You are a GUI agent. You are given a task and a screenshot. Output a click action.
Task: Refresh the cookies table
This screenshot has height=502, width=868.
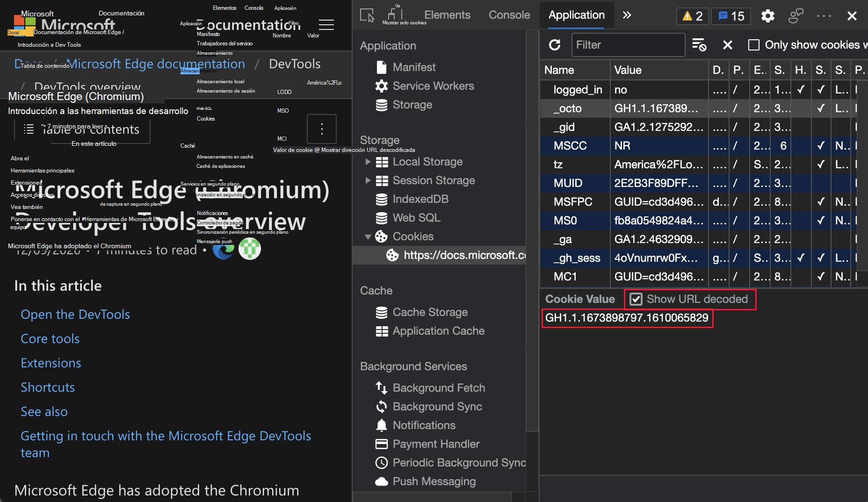(555, 45)
